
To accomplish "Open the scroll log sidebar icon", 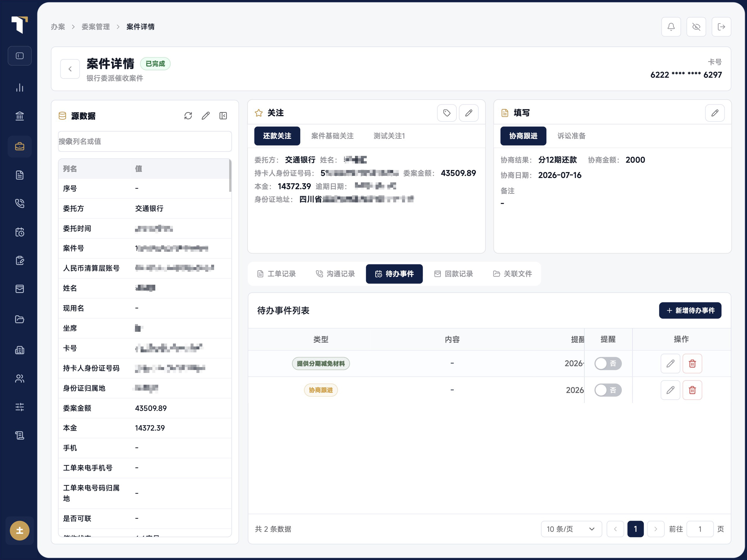I will [x=20, y=436].
